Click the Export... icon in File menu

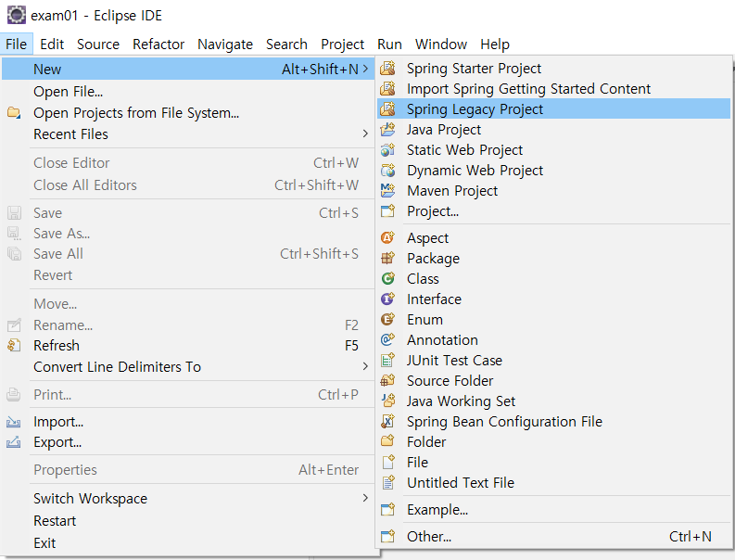14,442
